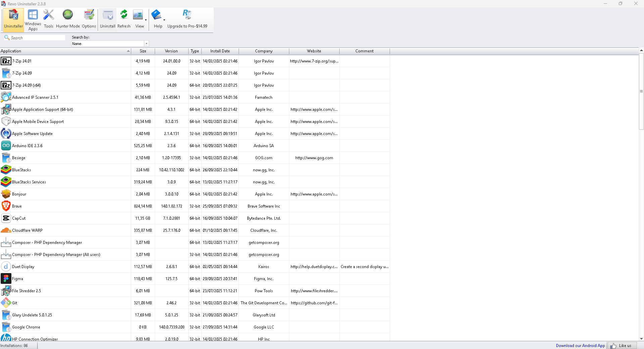Click the 'Create a second display u...' comment
This screenshot has height=349, width=644.
tap(364, 267)
